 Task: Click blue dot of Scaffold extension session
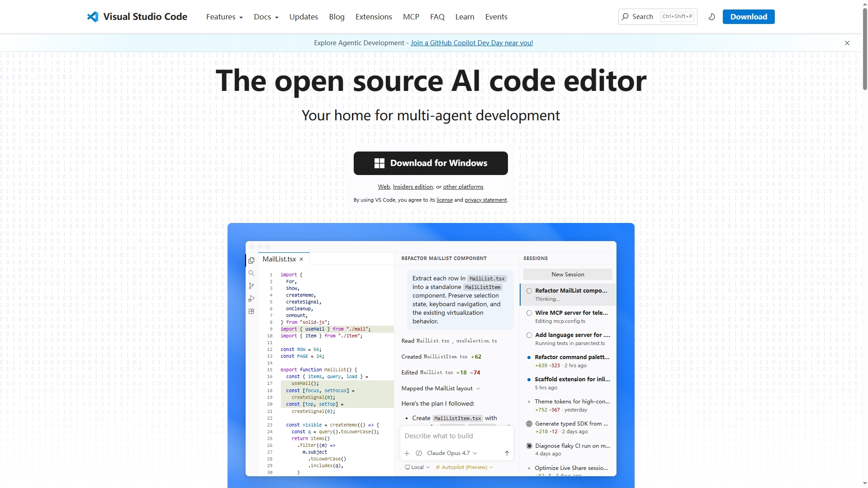(529, 379)
